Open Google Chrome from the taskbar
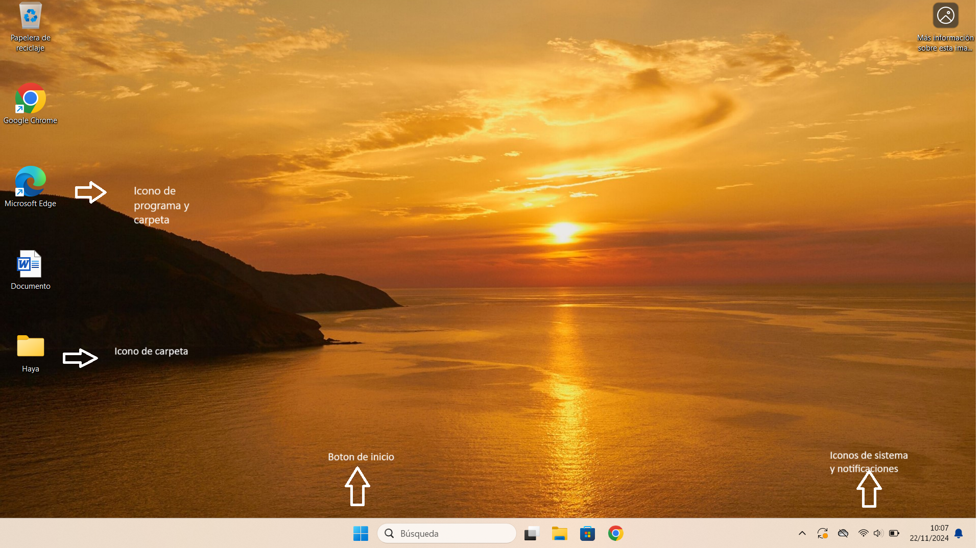 tap(615, 533)
